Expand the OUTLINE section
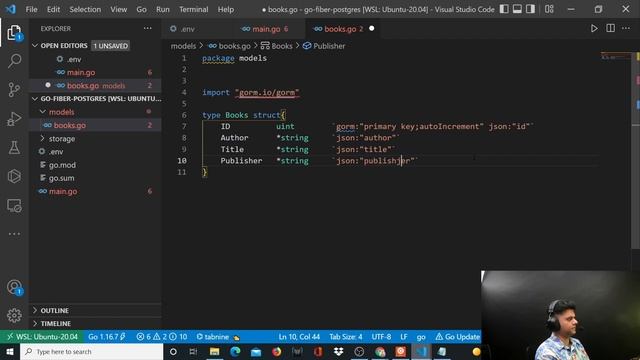The image size is (640, 360). [x=35, y=311]
